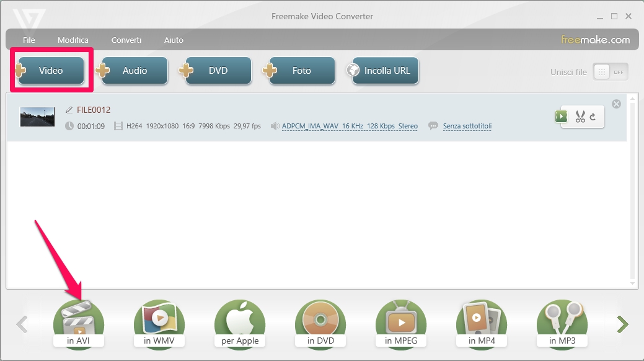The width and height of the screenshot is (644, 361).
Task: Convert to audio with 'in MP3'
Action: tap(562, 324)
